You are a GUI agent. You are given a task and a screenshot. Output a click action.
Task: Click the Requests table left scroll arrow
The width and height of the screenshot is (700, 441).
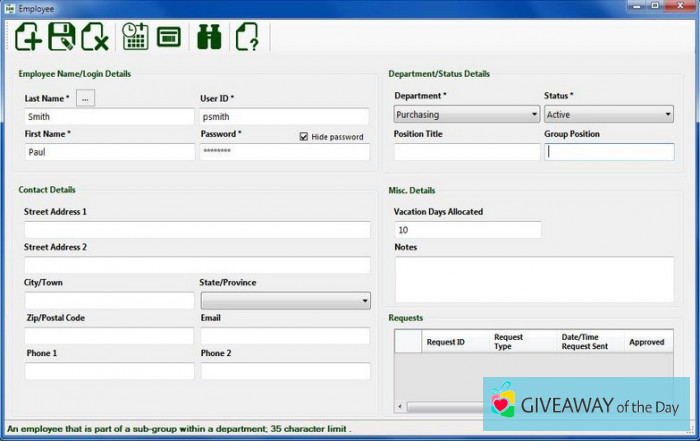(400, 407)
